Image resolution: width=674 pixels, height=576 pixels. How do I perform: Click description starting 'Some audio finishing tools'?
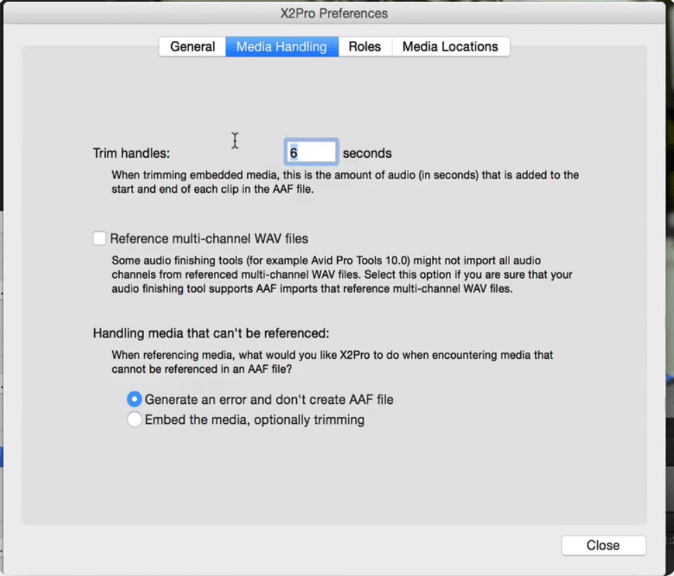[x=342, y=274]
